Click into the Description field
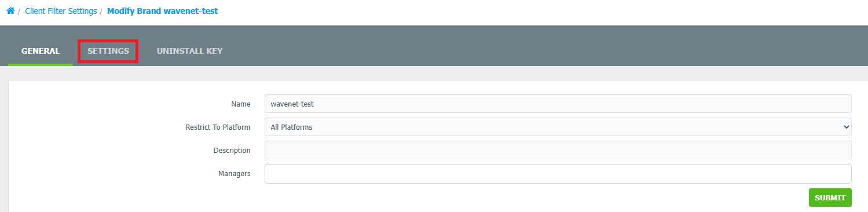868x212 pixels. [558, 150]
